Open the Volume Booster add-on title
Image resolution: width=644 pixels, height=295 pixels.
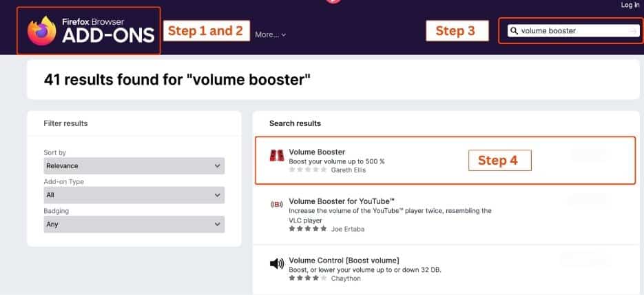point(317,152)
